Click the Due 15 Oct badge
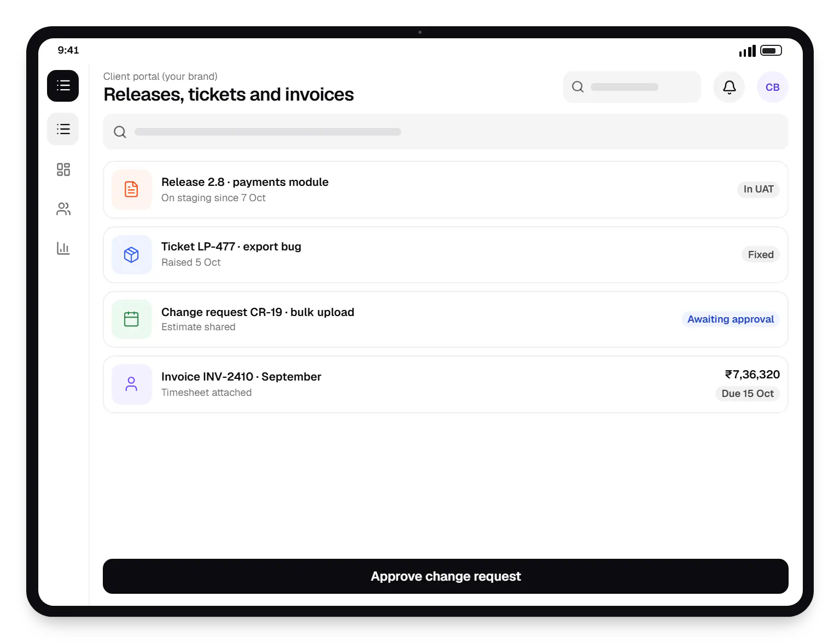The width and height of the screenshot is (840, 643). click(x=748, y=394)
